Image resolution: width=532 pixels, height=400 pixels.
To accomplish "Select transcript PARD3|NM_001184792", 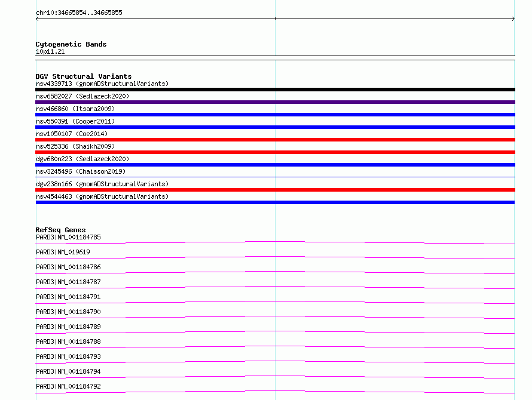I will click(x=68, y=386).
